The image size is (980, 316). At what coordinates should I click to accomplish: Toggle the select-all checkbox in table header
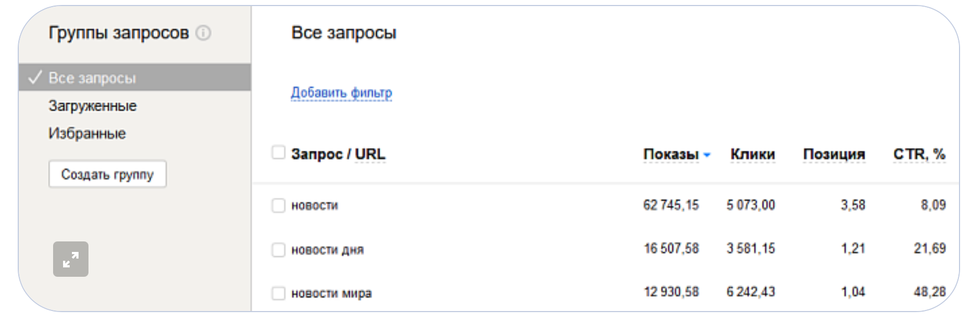[x=278, y=152]
